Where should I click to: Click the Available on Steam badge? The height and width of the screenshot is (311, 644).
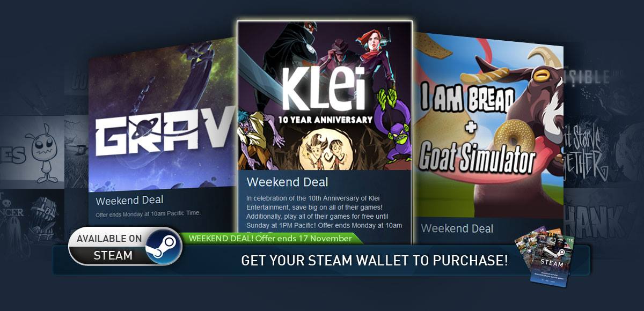tap(126, 246)
